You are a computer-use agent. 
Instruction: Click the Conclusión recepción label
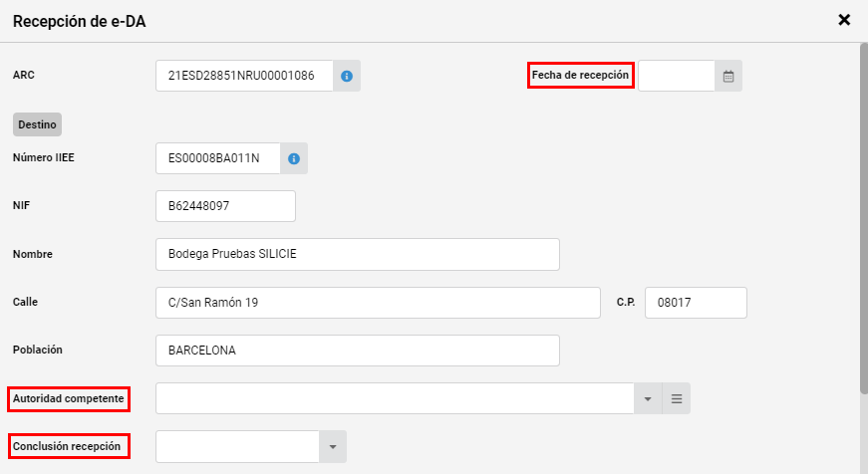(67, 446)
